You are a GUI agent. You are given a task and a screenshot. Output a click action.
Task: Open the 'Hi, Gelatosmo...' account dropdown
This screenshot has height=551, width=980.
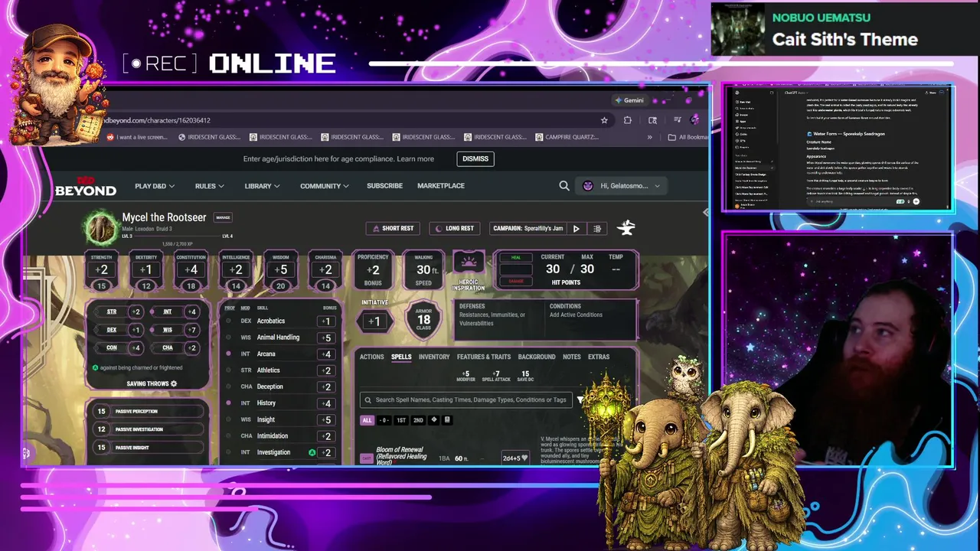coord(621,186)
